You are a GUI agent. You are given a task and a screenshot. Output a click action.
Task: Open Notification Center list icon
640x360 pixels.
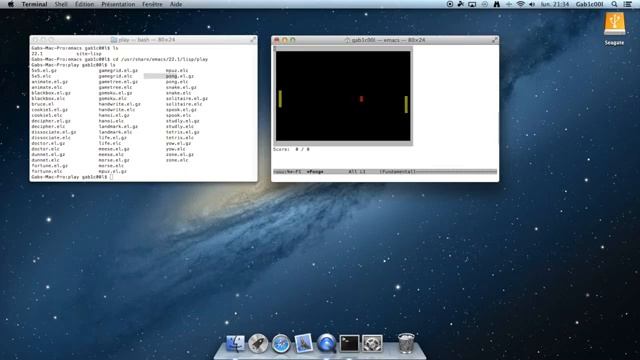(x=628, y=4)
